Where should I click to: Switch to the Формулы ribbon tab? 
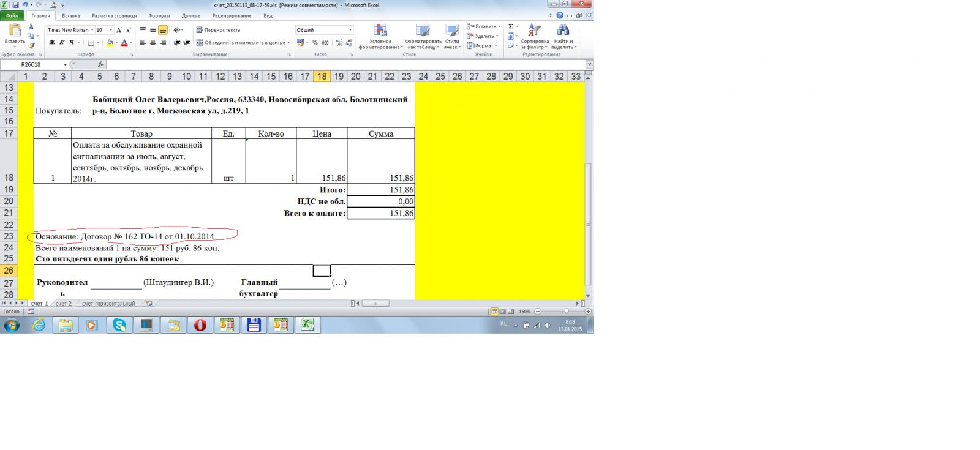coord(159,16)
